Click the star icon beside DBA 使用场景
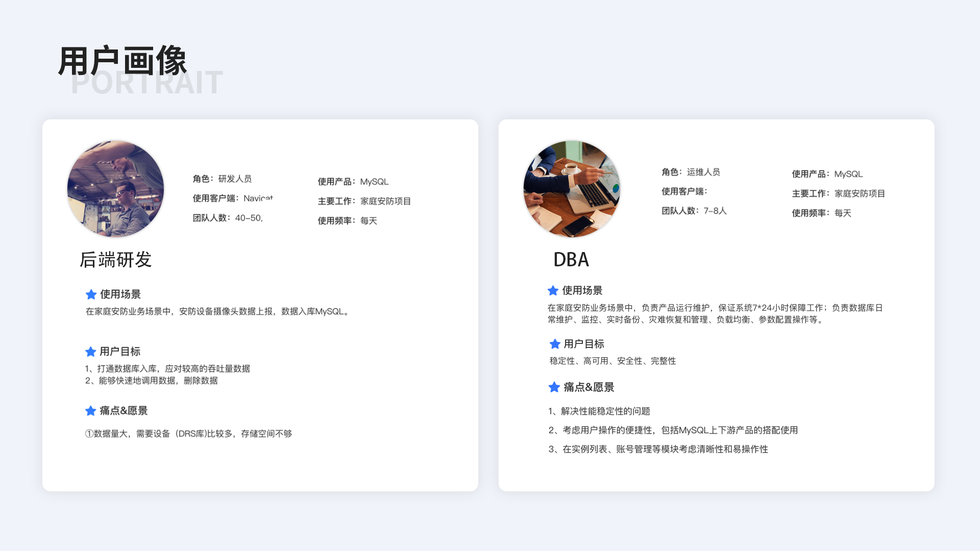The width and height of the screenshot is (980, 551). click(x=553, y=291)
